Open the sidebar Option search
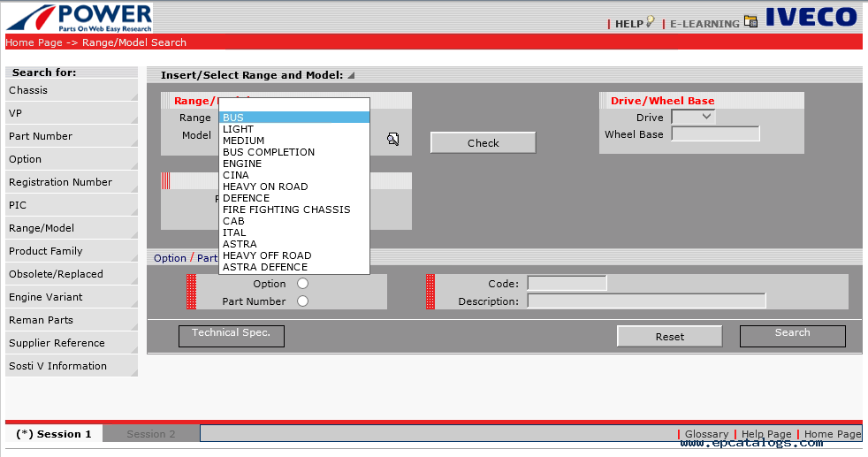The height and width of the screenshot is (457, 868). coord(72,159)
